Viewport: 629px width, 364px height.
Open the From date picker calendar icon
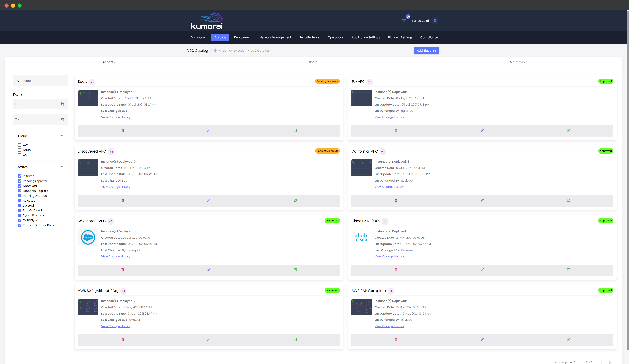point(62,104)
